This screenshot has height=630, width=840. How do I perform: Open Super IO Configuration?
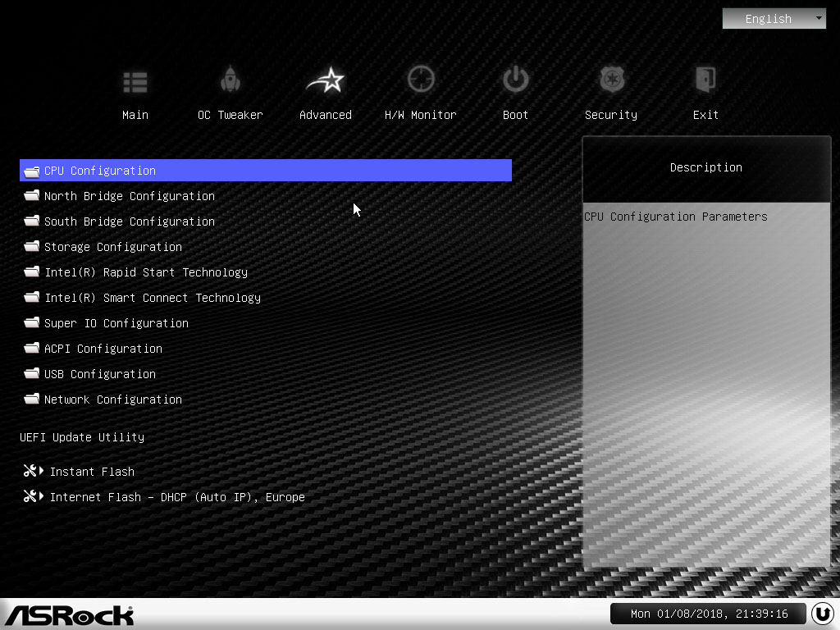[116, 323]
